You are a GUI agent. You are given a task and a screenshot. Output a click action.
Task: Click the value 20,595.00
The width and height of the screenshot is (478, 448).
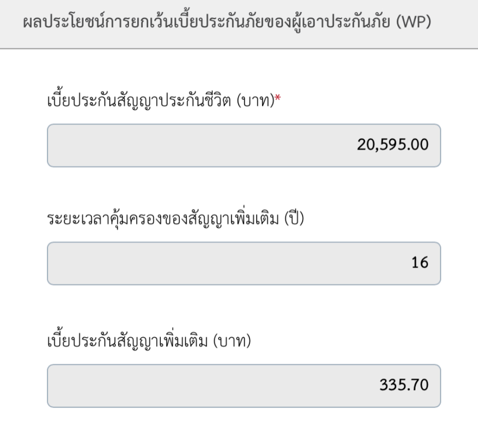pos(392,146)
